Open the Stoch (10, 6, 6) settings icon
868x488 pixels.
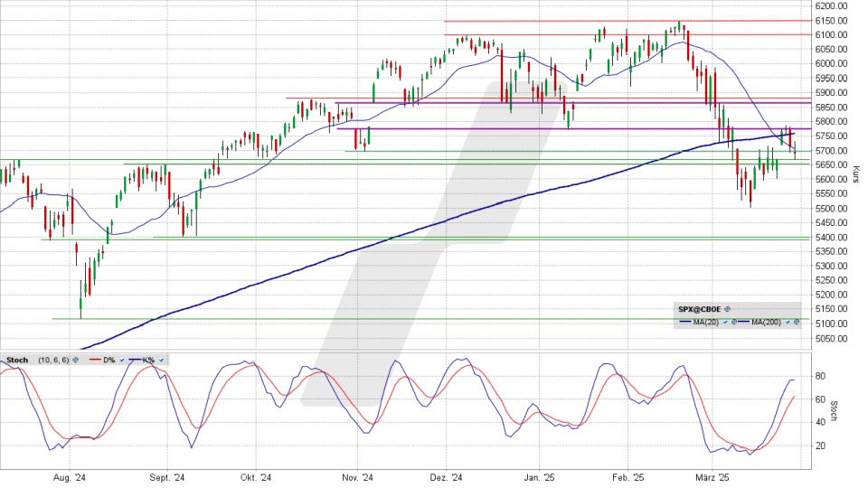click(76, 361)
